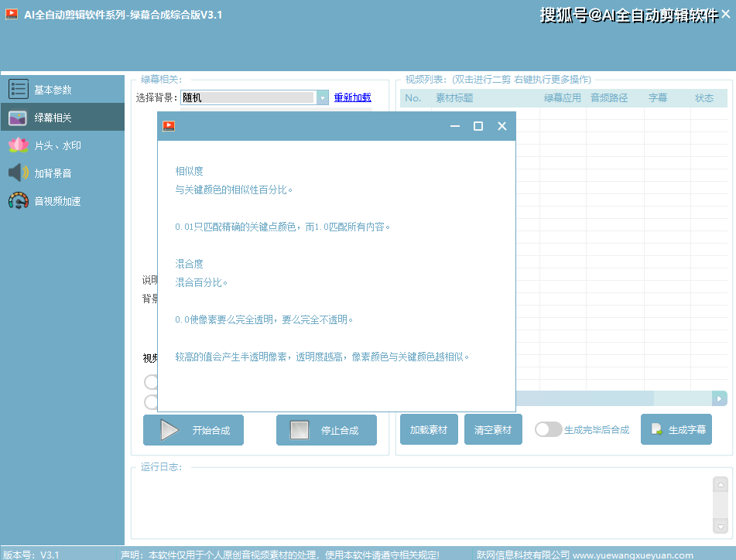Click the red icon in the popup title bar

point(169,126)
